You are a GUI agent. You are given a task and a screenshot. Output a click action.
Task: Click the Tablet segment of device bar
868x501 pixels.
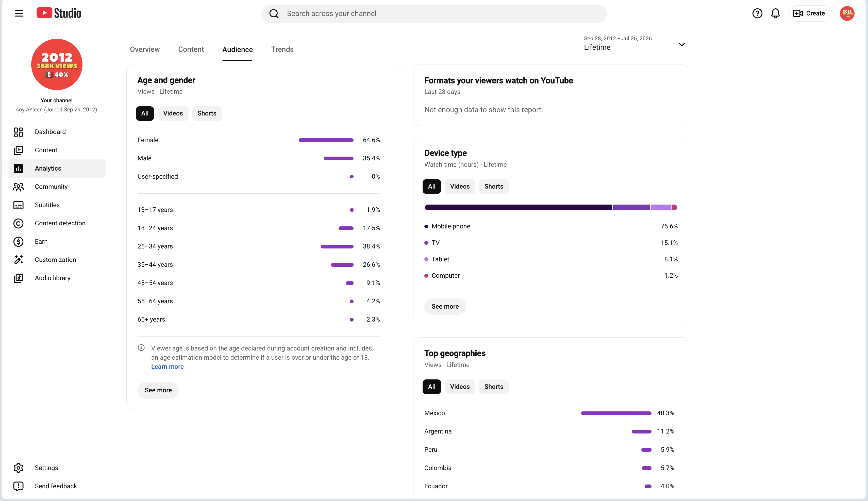pyautogui.click(x=661, y=208)
